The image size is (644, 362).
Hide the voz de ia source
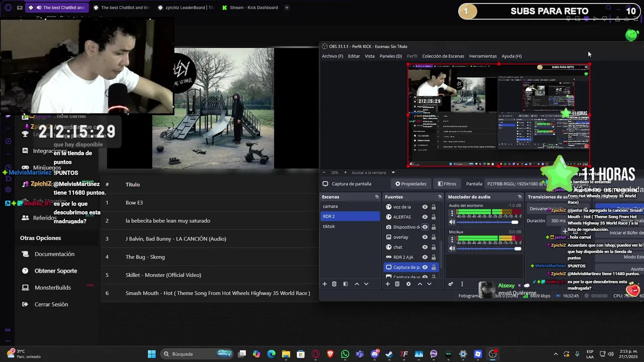click(x=425, y=207)
